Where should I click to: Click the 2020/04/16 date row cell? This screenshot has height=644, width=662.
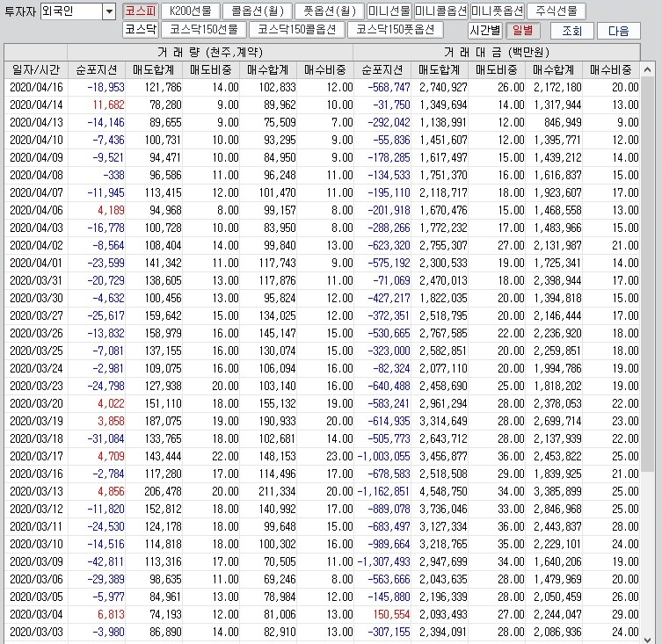36,87
